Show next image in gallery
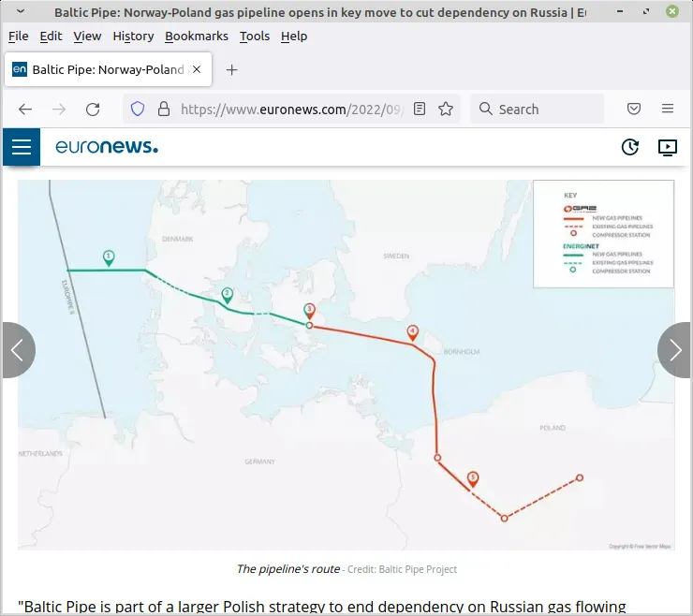This screenshot has height=616, width=693. point(674,350)
